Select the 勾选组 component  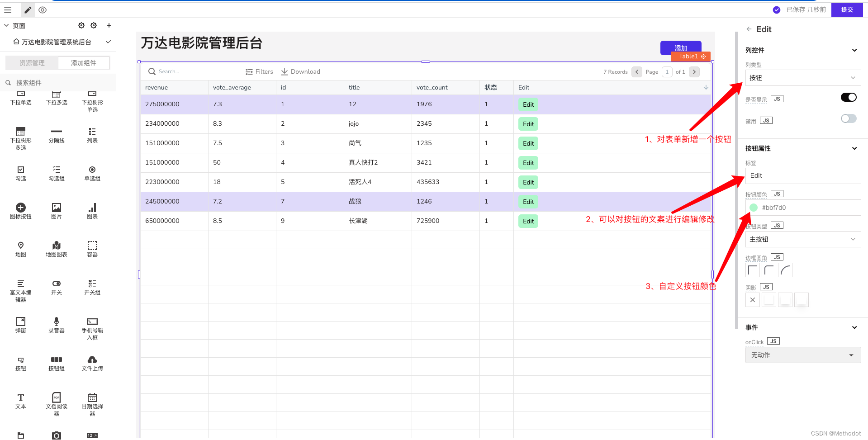pyautogui.click(x=57, y=174)
